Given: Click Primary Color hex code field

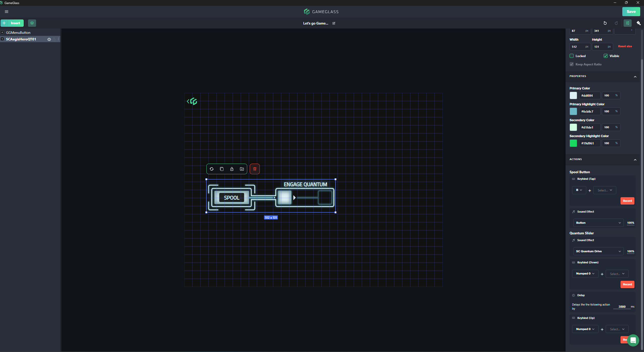Looking at the screenshot, I should (x=590, y=95).
